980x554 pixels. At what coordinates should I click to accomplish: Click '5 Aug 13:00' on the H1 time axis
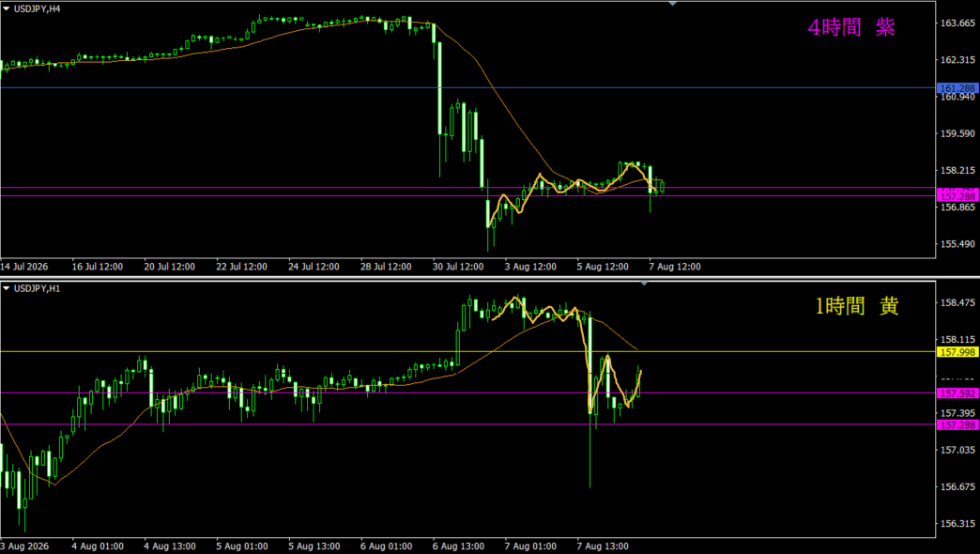314,546
